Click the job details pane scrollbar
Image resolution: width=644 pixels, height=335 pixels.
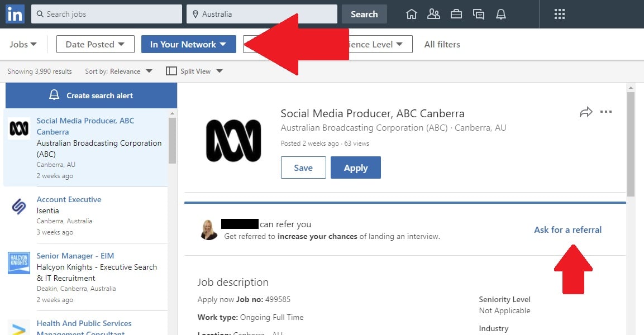tap(631, 143)
